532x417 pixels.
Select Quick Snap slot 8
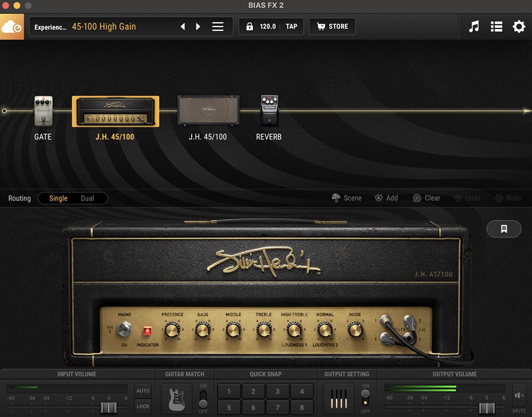pyautogui.click(x=302, y=407)
